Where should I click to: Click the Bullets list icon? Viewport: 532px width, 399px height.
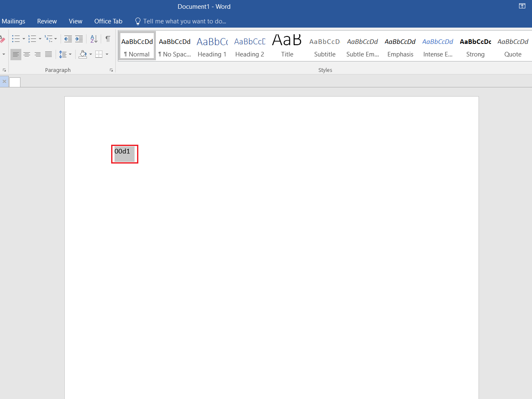point(16,39)
